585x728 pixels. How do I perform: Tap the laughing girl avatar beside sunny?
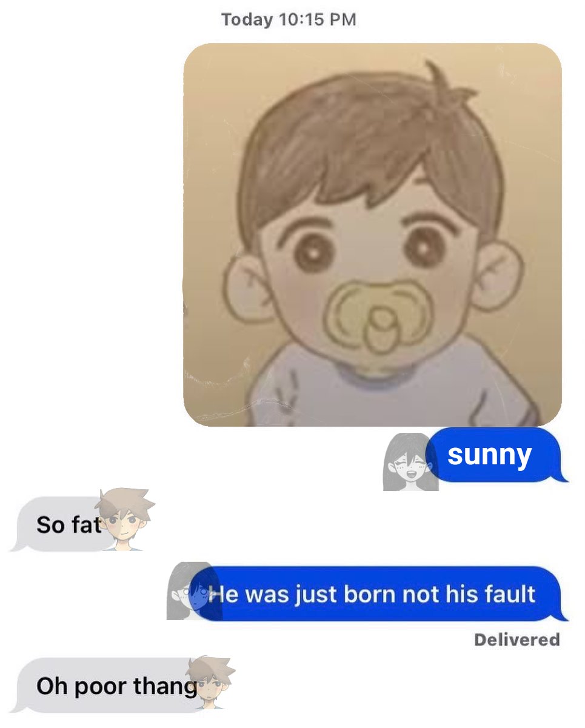pos(410,462)
